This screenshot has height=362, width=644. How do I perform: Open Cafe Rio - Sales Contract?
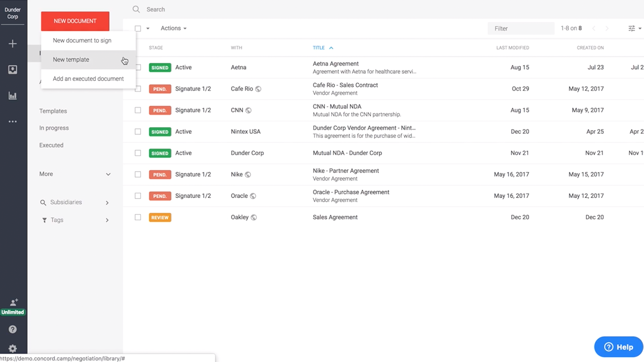click(345, 85)
